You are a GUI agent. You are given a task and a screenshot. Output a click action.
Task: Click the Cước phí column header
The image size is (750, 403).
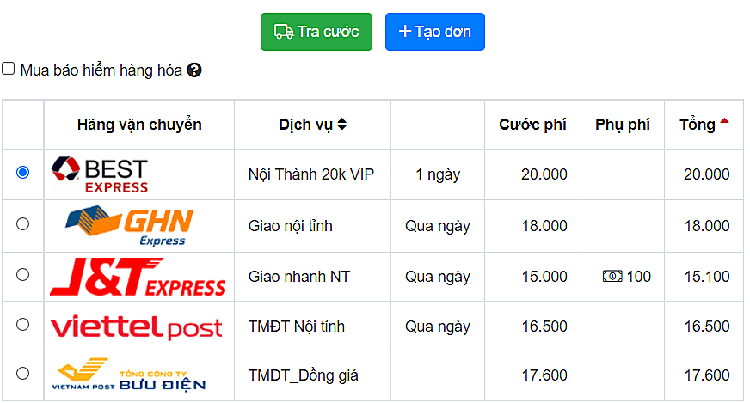click(x=533, y=125)
